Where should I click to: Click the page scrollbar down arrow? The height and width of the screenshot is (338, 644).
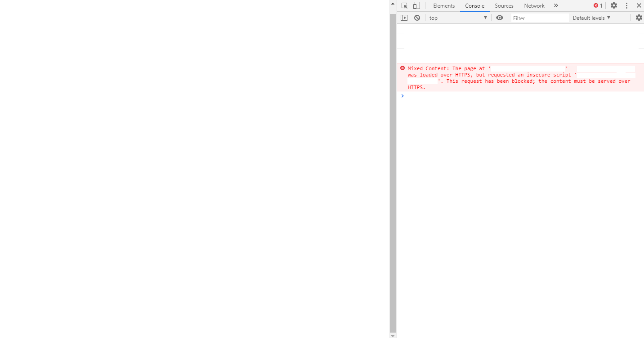point(393,335)
